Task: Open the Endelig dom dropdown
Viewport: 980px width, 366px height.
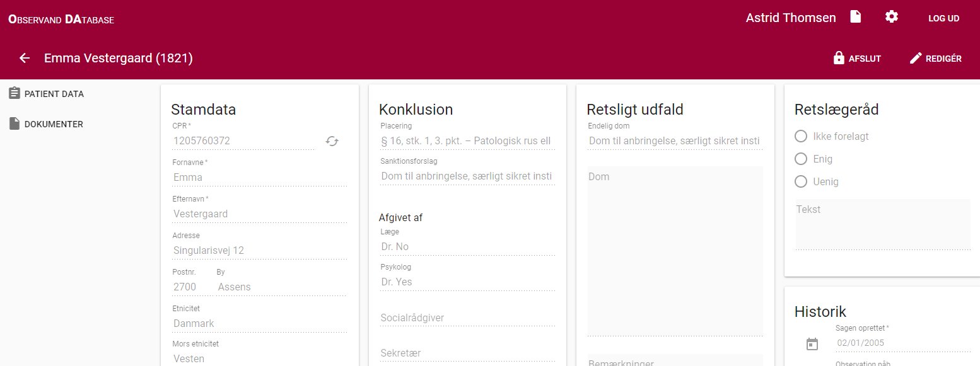Action: (x=675, y=141)
